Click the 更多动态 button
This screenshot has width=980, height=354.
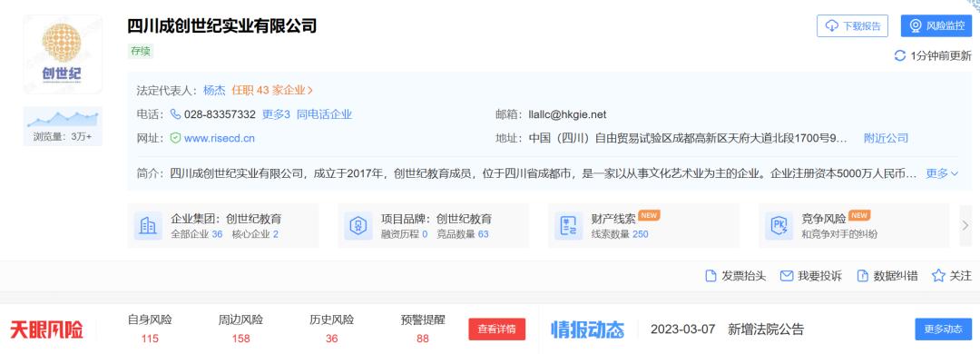tap(943, 329)
